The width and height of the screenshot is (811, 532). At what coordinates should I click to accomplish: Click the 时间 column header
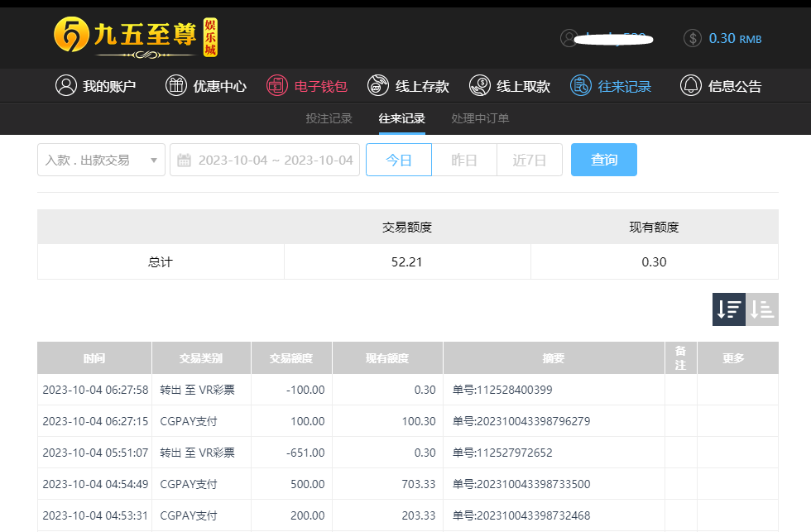tap(94, 358)
